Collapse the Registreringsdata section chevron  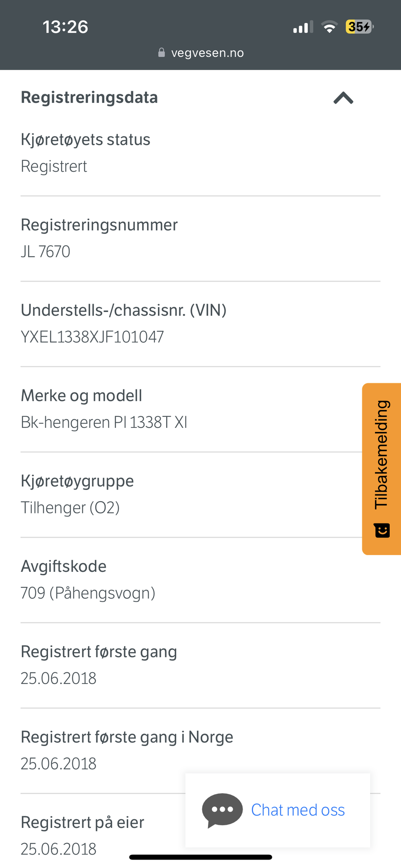pyautogui.click(x=343, y=98)
